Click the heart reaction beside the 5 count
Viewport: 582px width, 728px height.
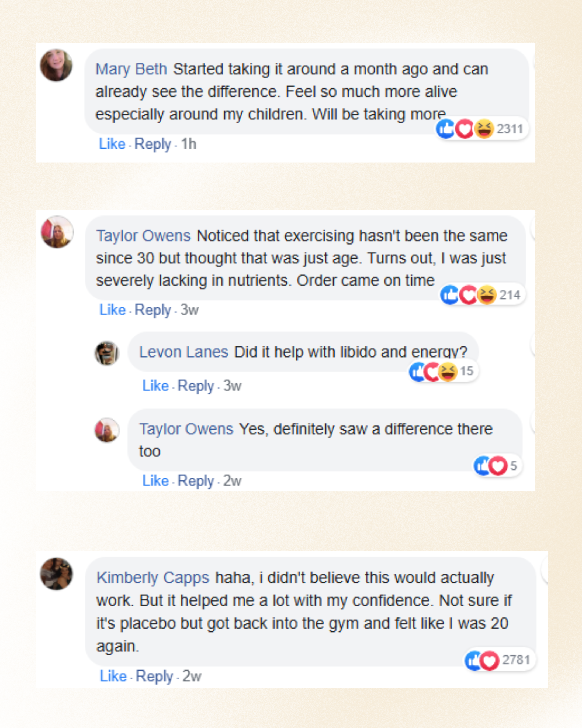(498, 466)
